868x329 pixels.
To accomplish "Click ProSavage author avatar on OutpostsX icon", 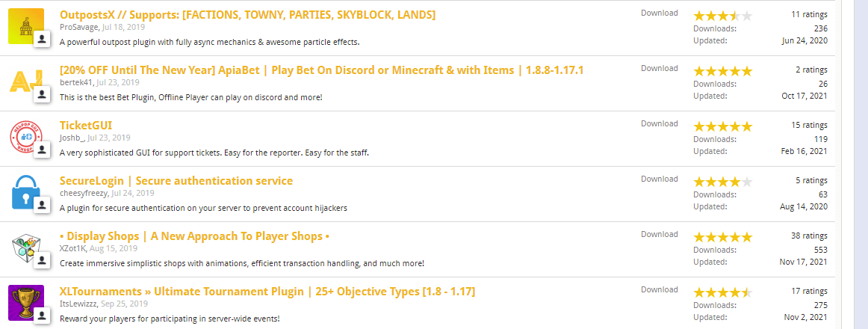I will click(42, 40).
